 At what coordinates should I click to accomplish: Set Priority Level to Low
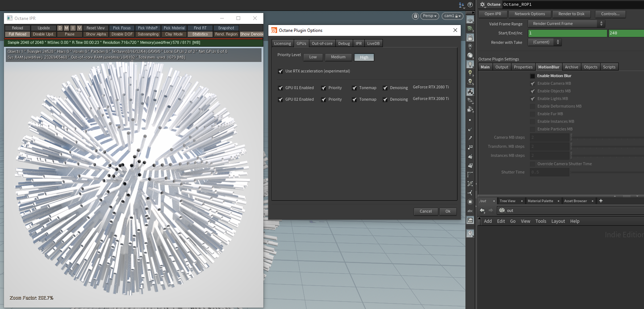tap(313, 57)
